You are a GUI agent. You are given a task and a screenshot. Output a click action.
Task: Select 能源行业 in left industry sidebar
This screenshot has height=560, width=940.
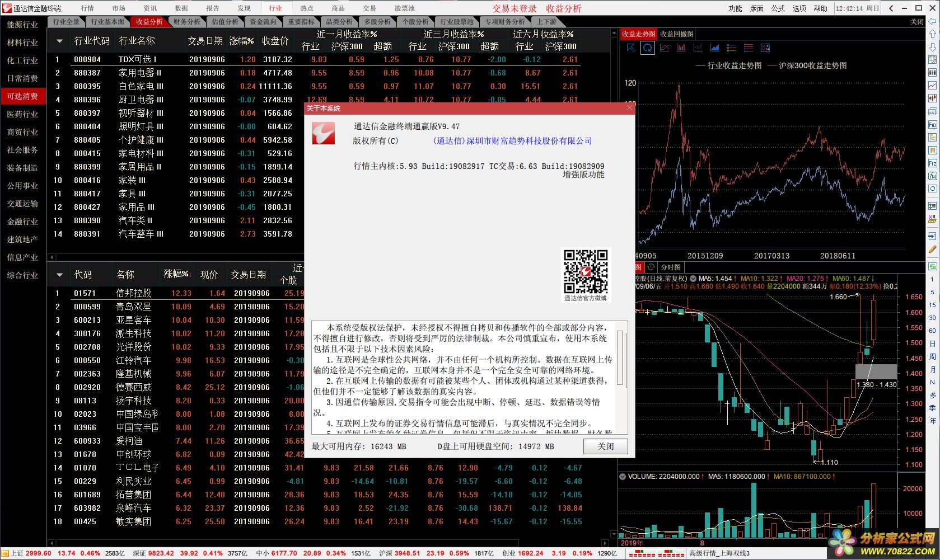pyautogui.click(x=22, y=25)
